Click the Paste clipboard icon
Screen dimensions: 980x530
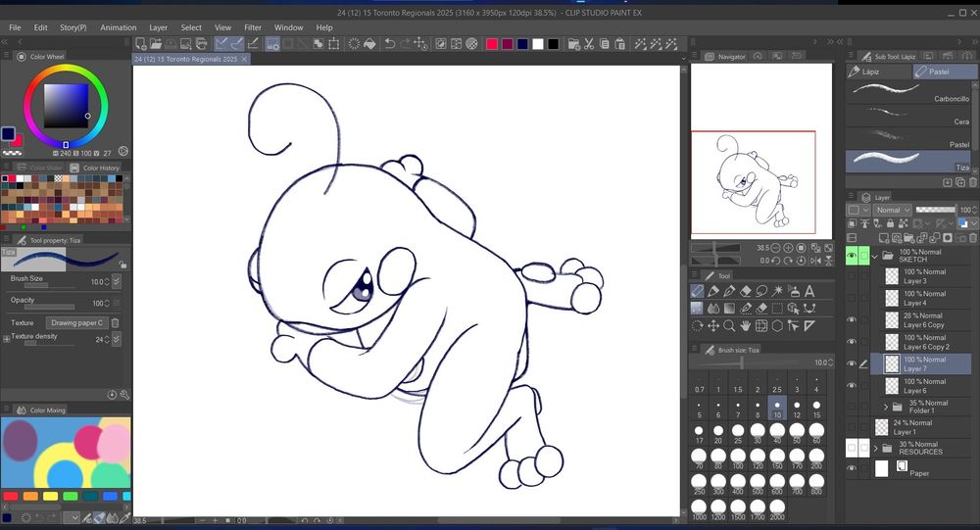tap(620, 44)
